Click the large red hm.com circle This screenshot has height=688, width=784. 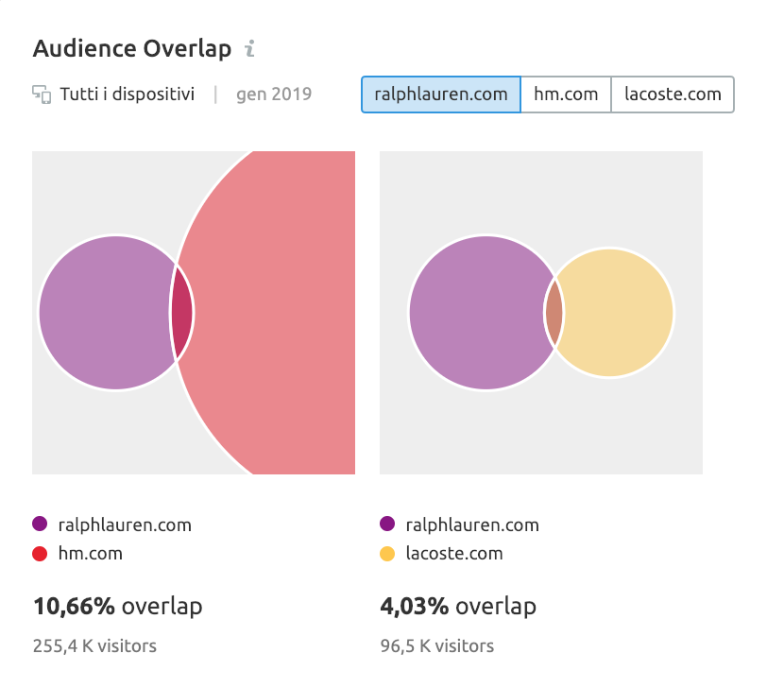point(274,312)
